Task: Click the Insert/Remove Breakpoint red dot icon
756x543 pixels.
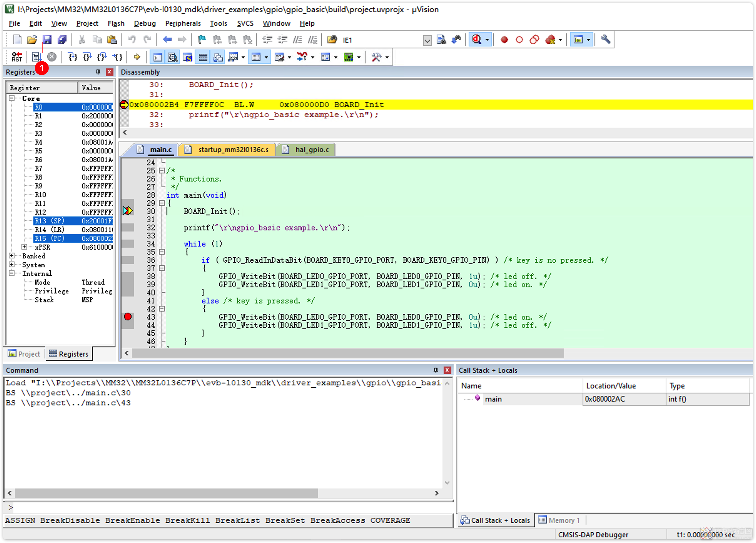Action: pyautogui.click(x=504, y=40)
